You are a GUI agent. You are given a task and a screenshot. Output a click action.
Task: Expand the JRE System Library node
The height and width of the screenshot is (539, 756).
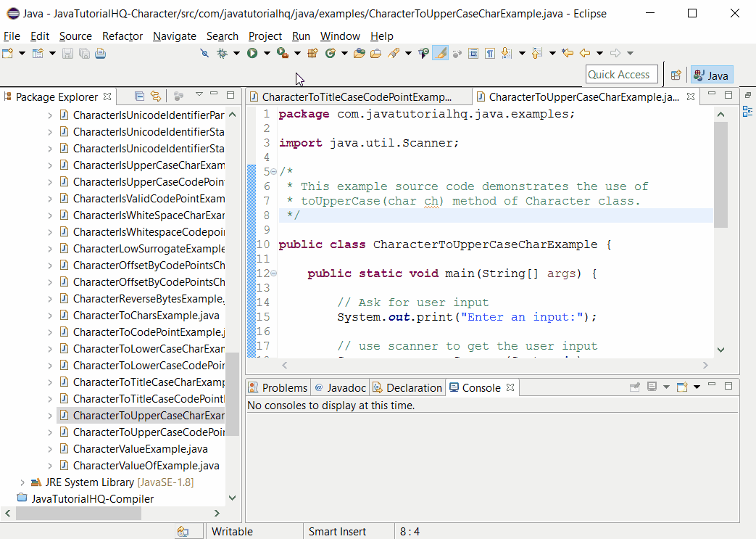click(21, 482)
